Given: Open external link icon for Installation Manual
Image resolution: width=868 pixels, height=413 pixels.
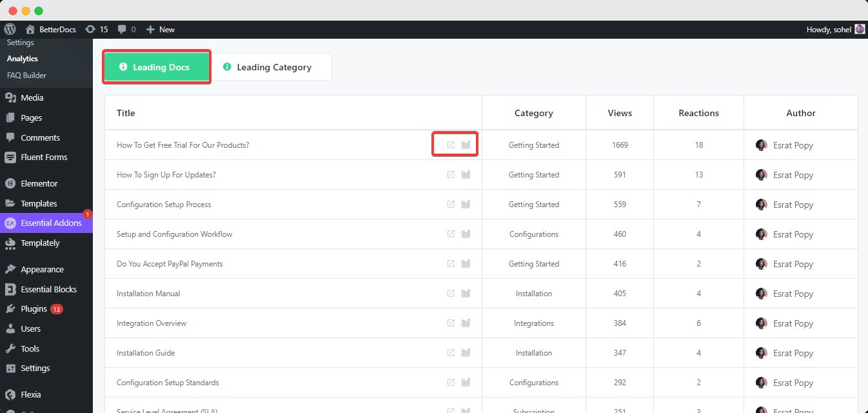Looking at the screenshot, I should click(451, 294).
